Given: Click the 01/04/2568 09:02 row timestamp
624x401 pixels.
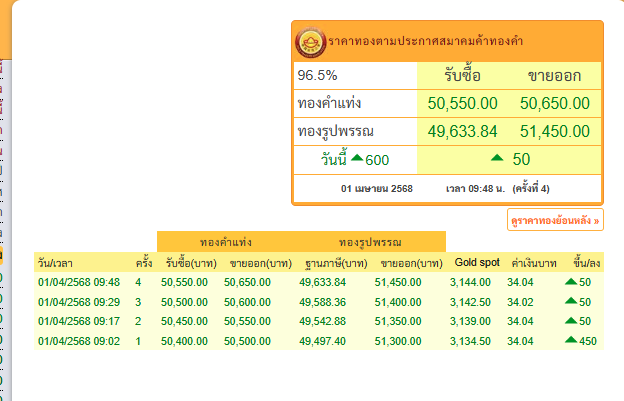Looking at the screenshot, I should 79,341.
